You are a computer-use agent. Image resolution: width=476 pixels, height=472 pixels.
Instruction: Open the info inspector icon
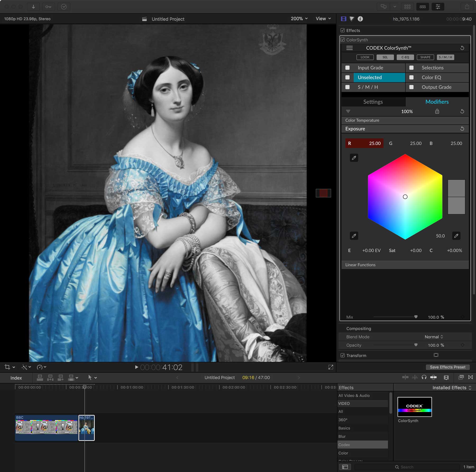pyautogui.click(x=360, y=19)
